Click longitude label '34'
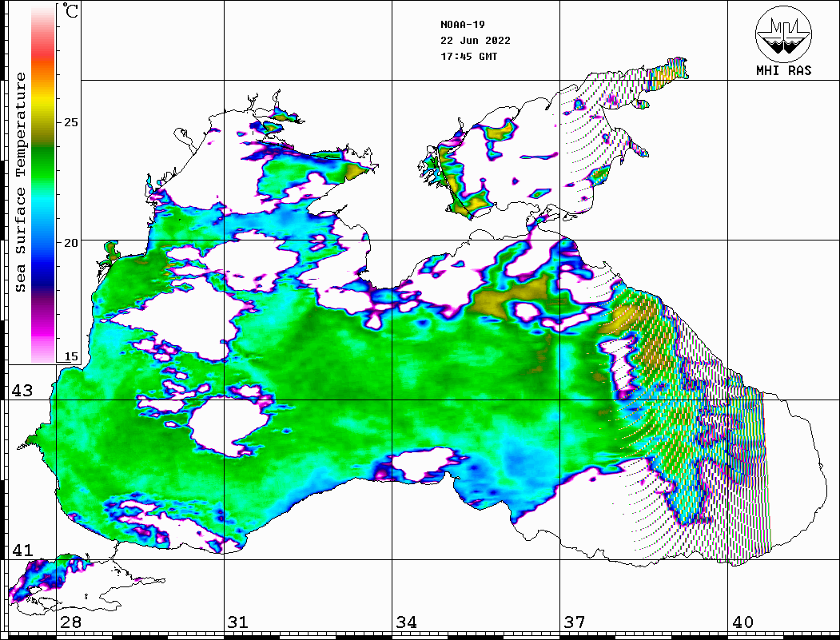The height and width of the screenshot is (640, 840). (406, 622)
